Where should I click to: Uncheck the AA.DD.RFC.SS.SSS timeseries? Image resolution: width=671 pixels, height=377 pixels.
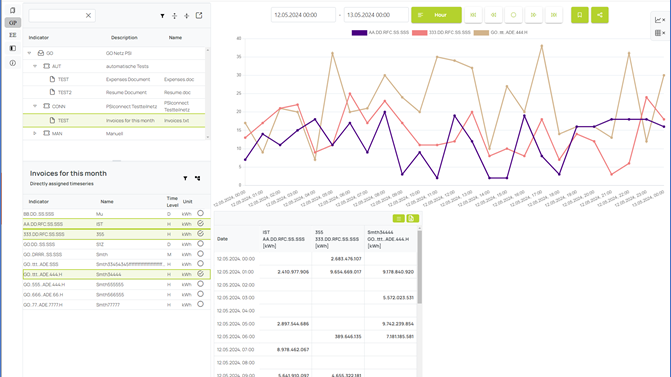point(200,223)
